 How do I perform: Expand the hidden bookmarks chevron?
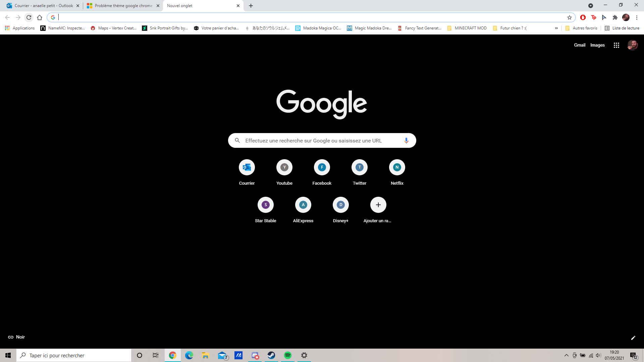(x=556, y=28)
